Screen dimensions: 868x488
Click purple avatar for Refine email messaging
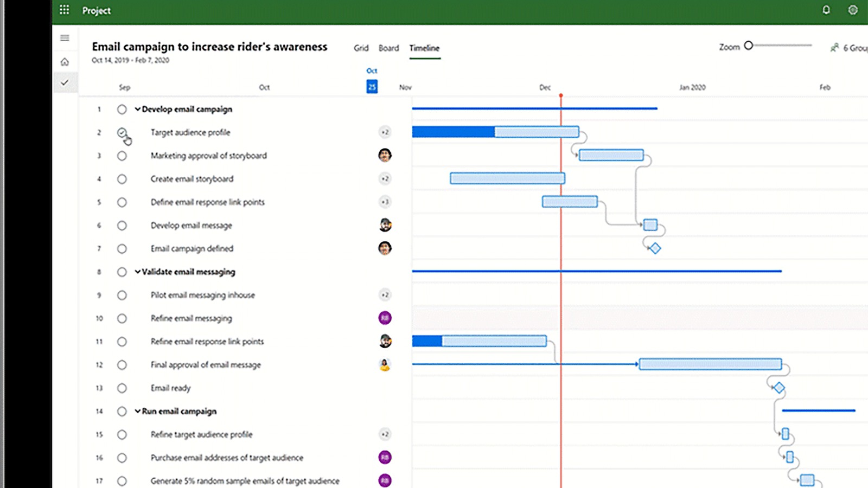tap(385, 318)
